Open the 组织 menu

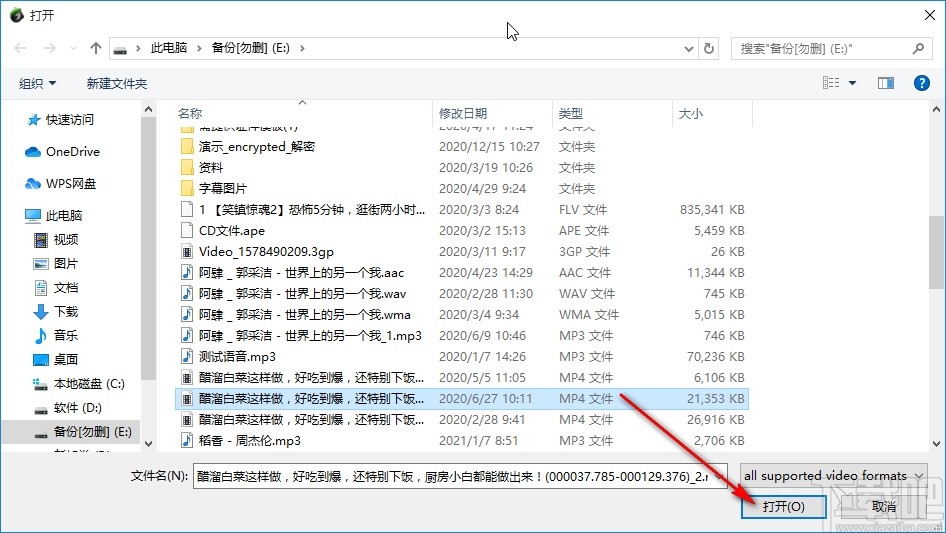[37, 83]
